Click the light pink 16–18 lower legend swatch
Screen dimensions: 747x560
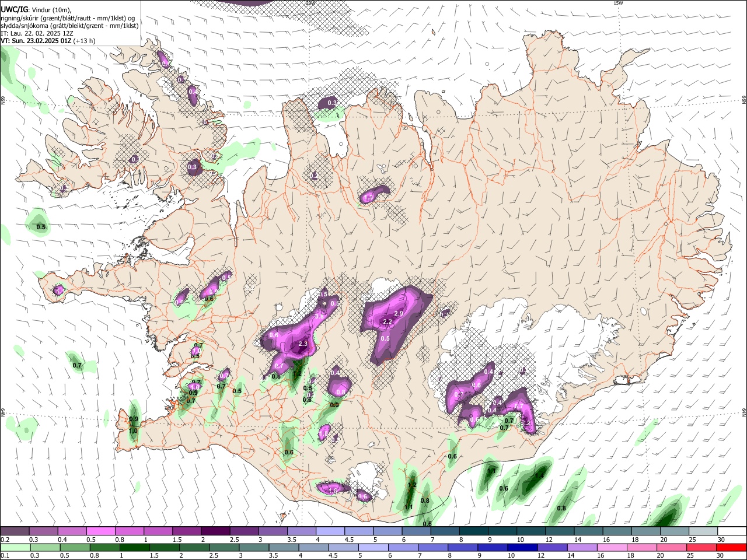pos(613,547)
